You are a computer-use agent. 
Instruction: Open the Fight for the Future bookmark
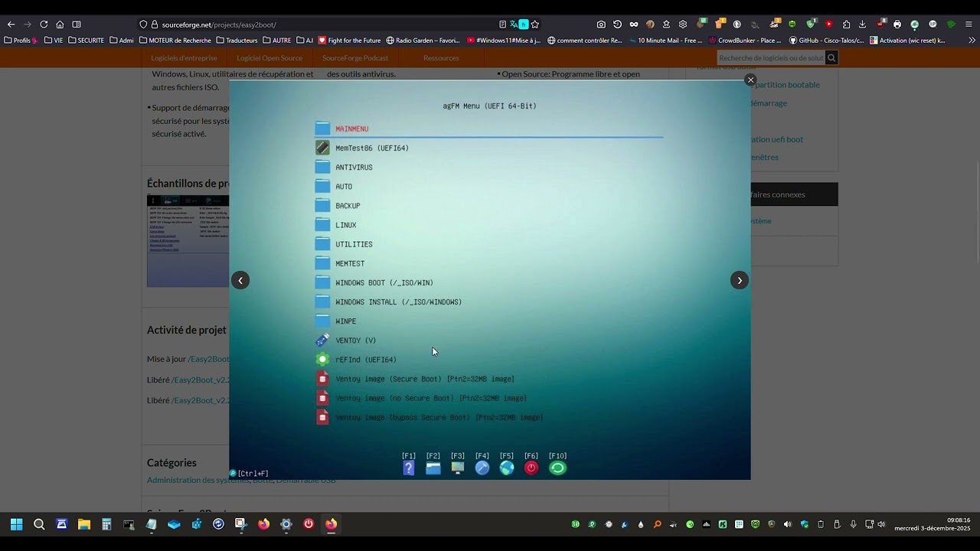pos(349,41)
